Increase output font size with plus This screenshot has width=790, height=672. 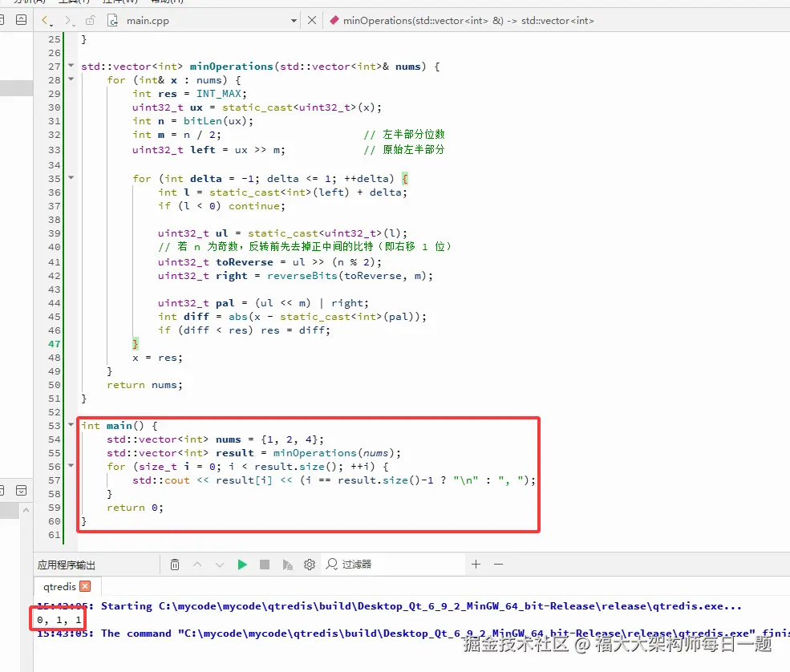[476, 565]
